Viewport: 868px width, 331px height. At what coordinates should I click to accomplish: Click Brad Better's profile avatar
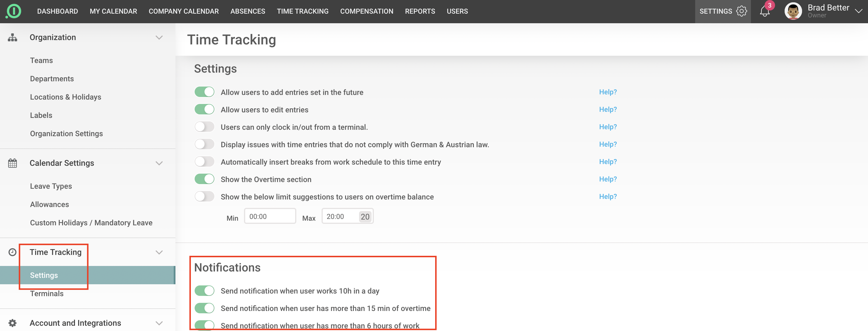coord(792,11)
